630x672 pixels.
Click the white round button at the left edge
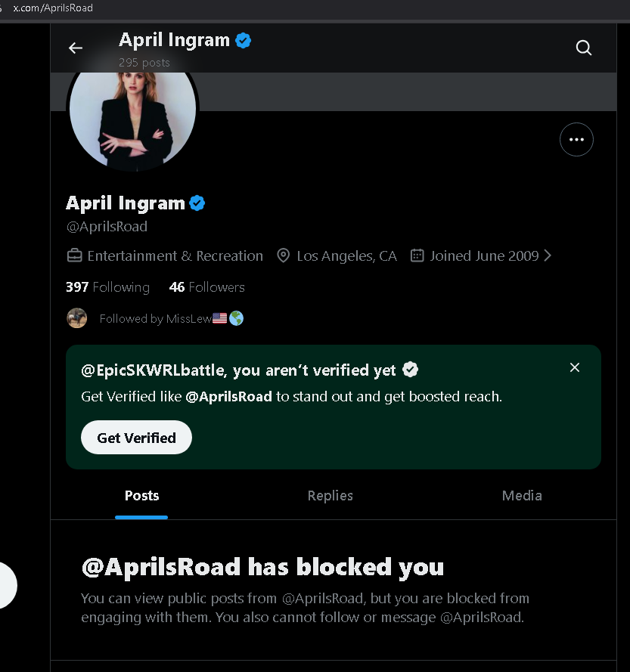(x=8, y=585)
